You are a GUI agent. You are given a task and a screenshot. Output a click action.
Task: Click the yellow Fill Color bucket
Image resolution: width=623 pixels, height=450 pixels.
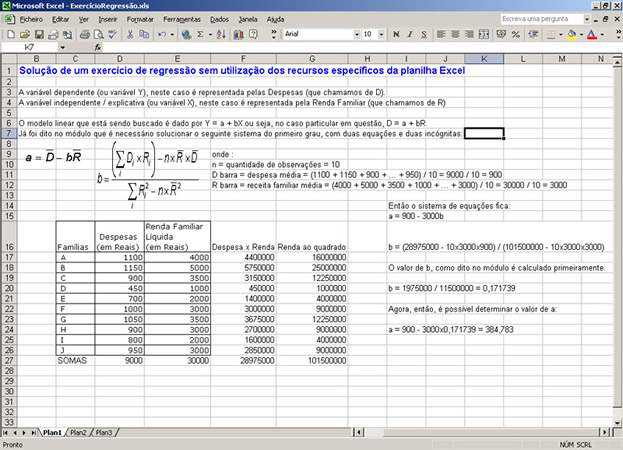point(571,34)
